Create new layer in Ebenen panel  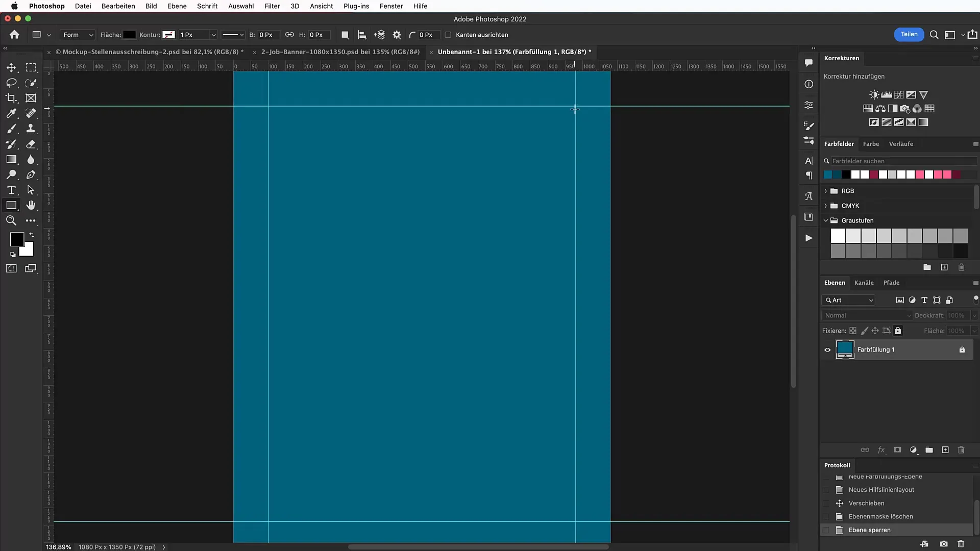pos(945,450)
